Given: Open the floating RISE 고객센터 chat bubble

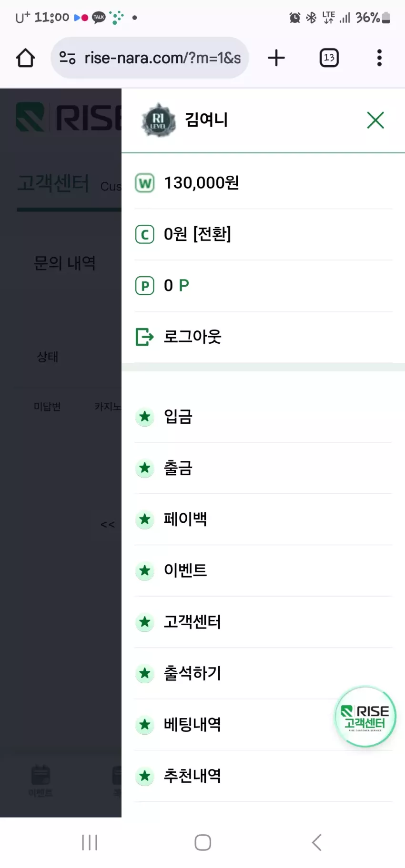Looking at the screenshot, I should click(365, 717).
